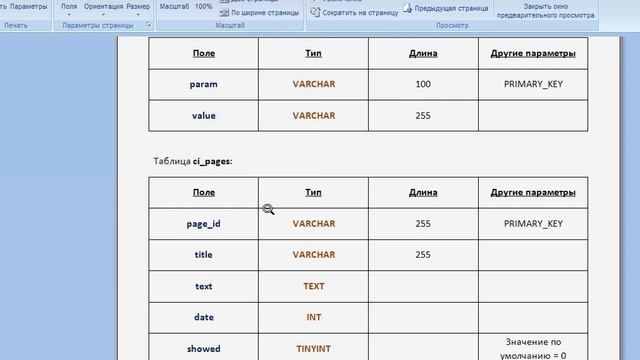Image resolution: width=640 pixels, height=360 pixels.
Task: Click the 'По ширине страницы' icon
Action: pyautogui.click(x=224, y=13)
